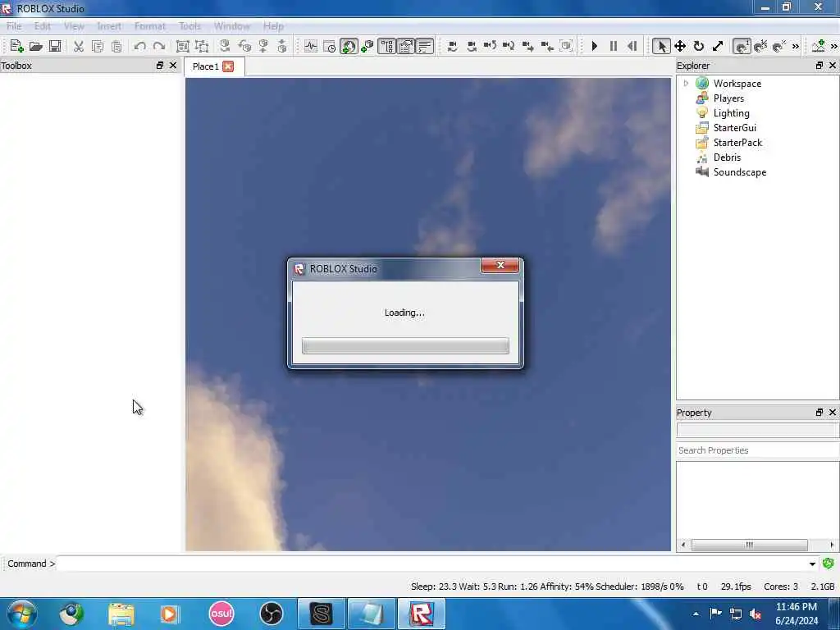Choose the Resize tool

[718, 46]
